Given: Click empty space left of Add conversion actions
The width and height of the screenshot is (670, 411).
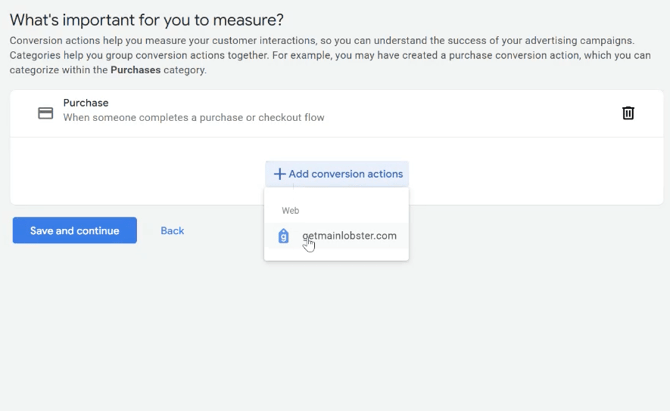Looking at the screenshot, I should [140, 174].
